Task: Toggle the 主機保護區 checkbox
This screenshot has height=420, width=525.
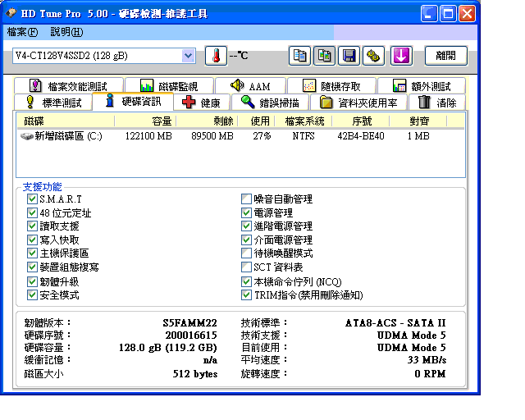Action: pyautogui.click(x=32, y=253)
